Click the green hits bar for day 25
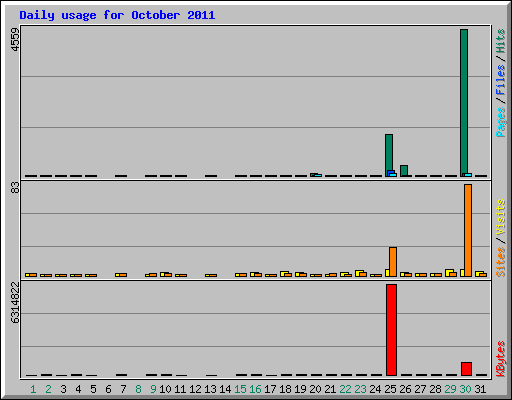This screenshot has width=512, height=400. tap(389, 155)
